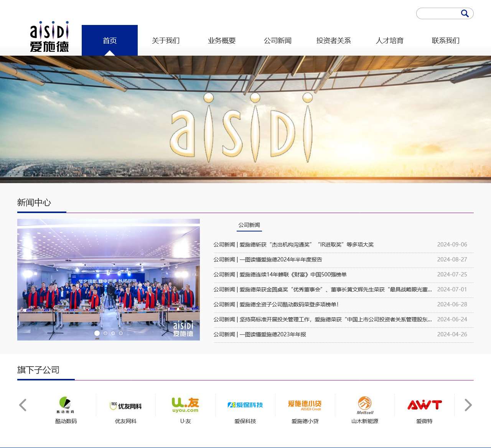
Task: Select the third news carousel dot
Action: point(113,333)
